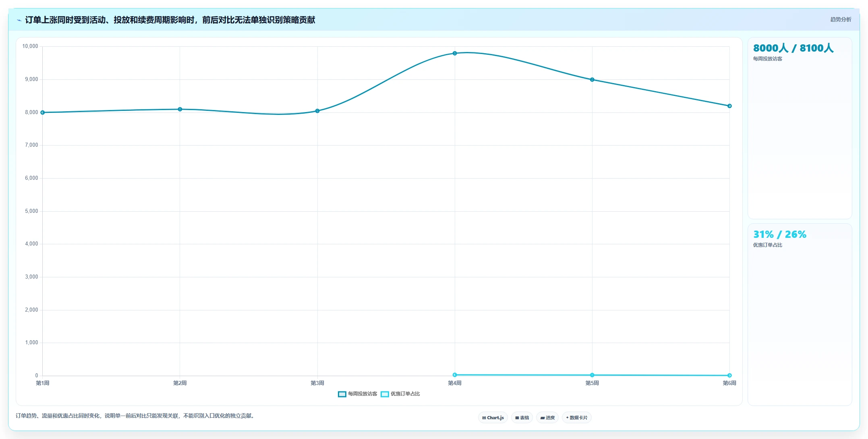Select 第6周 data point on visitors line

(x=729, y=106)
